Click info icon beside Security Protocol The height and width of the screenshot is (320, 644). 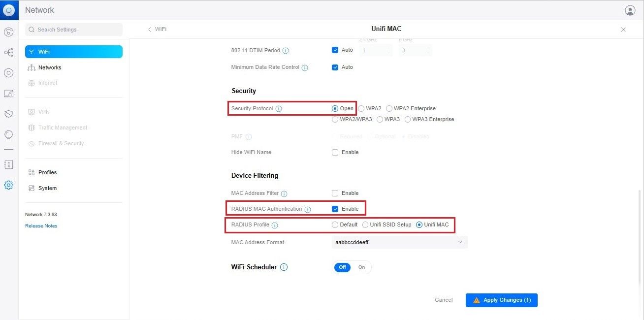(x=279, y=109)
